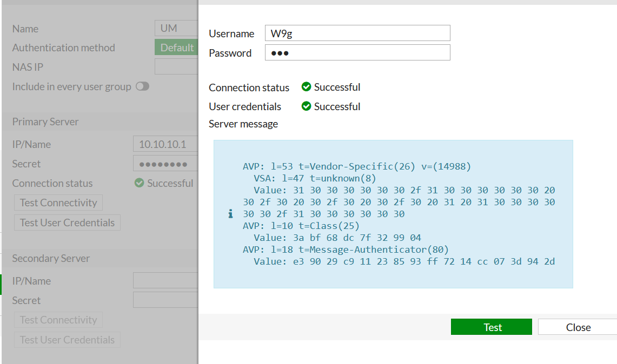Click the Successful status icon beside Primary Server

(x=141, y=183)
